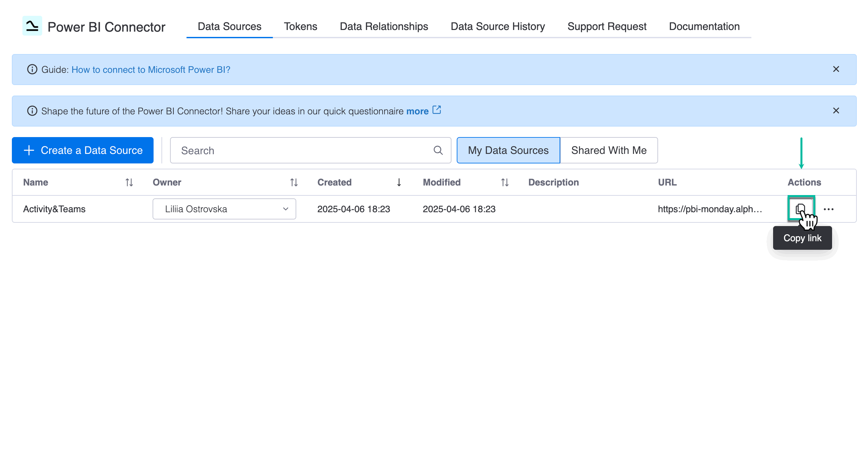This screenshot has width=868, height=460.
Task: Open the Data Relationships tab
Action: coord(384,26)
